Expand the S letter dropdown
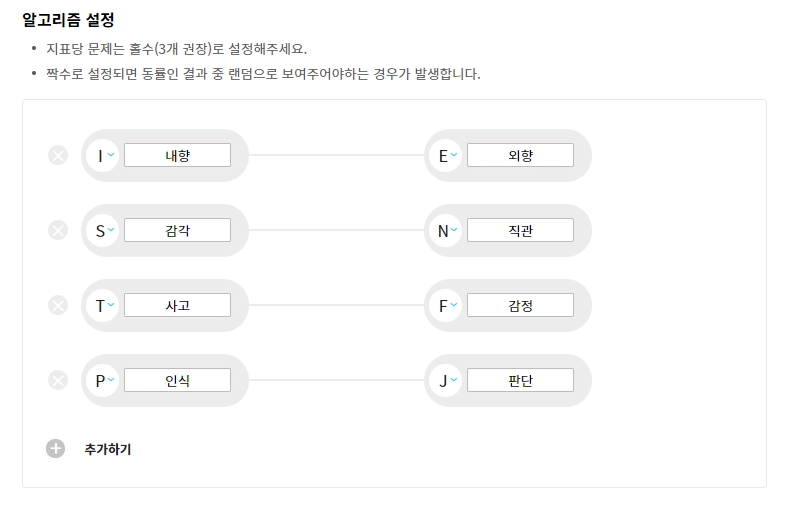This screenshot has width=789, height=507. 103,230
